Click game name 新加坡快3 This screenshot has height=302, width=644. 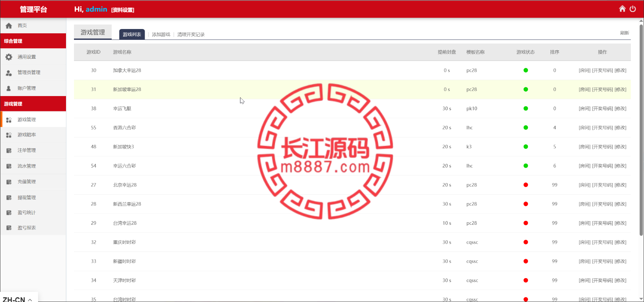click(123, 147)
